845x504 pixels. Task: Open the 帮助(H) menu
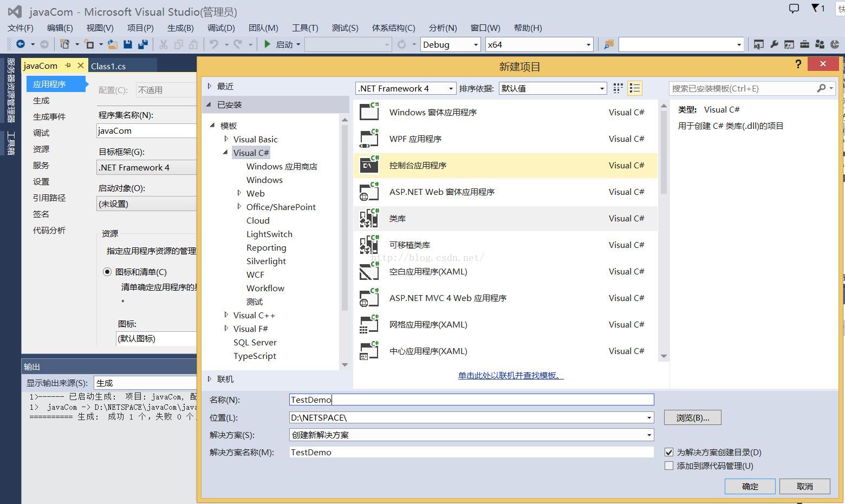pos(528,28)
